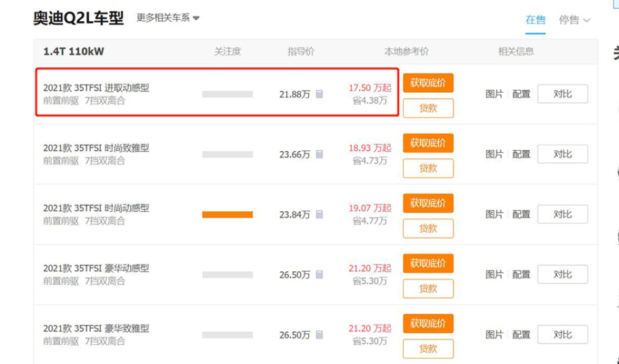Open calculator icon beside 23.84万 price

point(319,215)
